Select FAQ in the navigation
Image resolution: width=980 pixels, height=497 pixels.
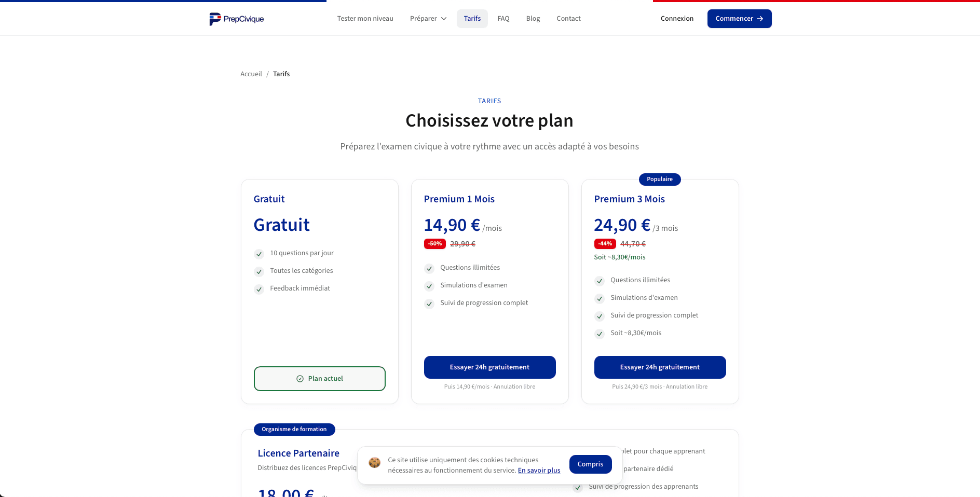click(503, 18)
